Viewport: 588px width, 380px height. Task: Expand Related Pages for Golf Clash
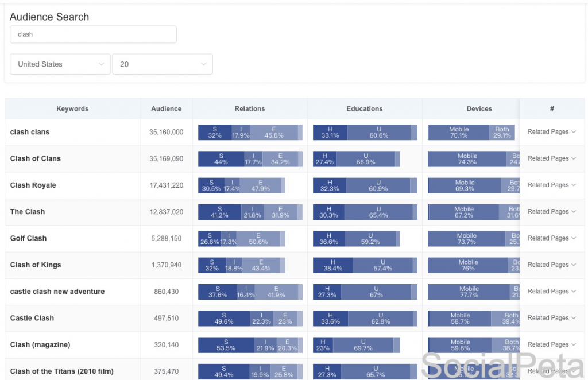point(551,238)
